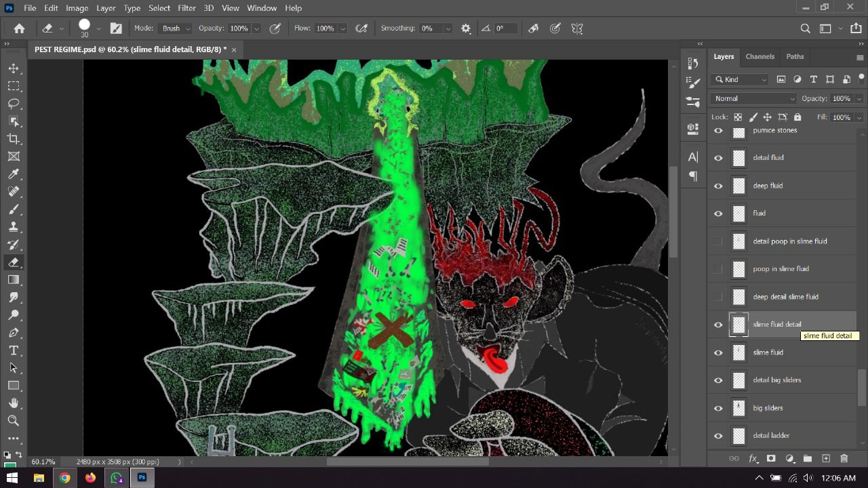Select the Pen tool
Screen dimensions: 868x488
pyautogui.click(x=13, y=333)
